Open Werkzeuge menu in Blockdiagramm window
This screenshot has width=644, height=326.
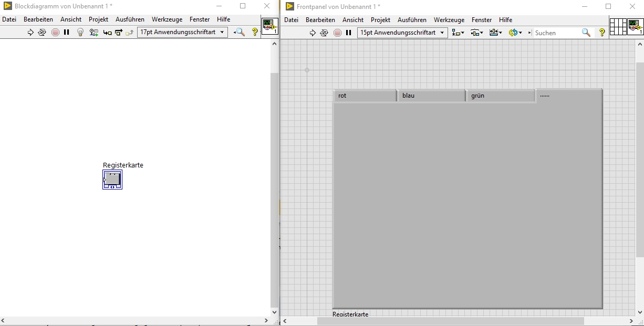167,19
